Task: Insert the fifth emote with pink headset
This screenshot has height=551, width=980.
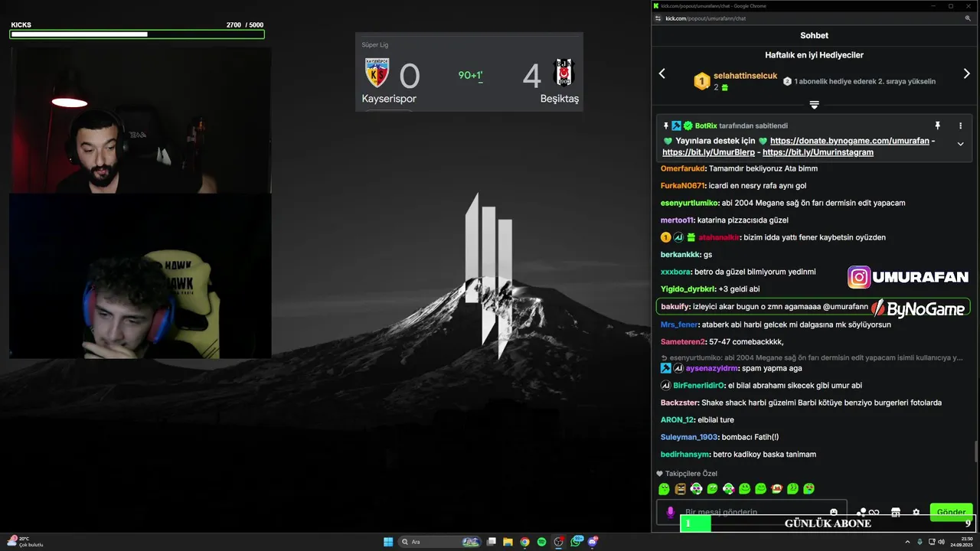Action: [728, 489]
